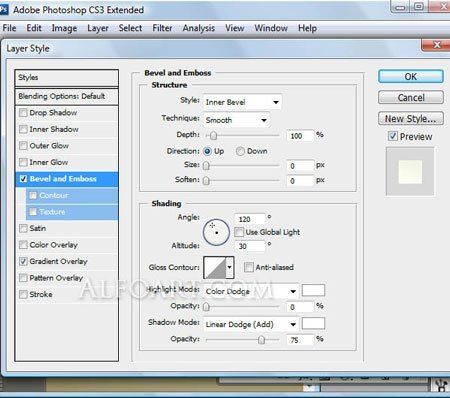This screenshot has width=450, height=398.
Task: Click the Soften slider handle
Action: pos(206,181)
